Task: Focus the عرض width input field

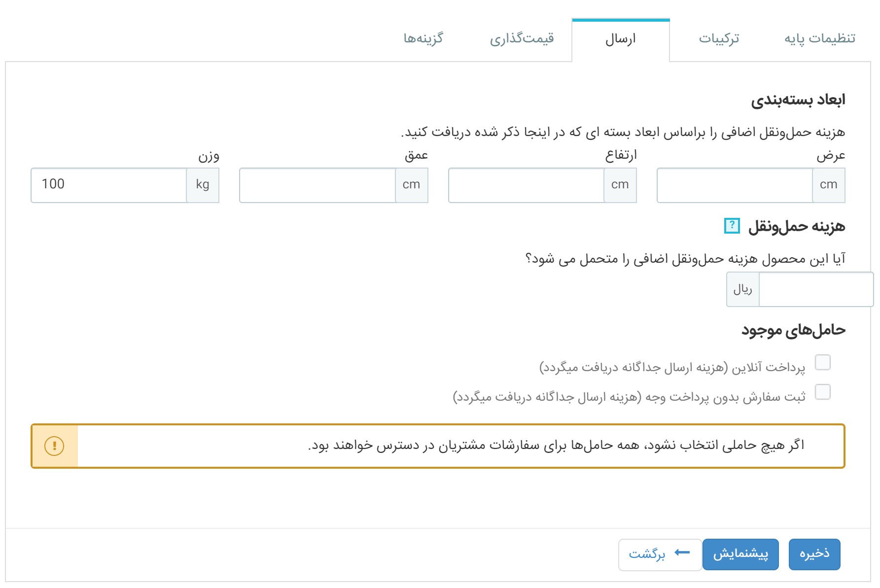Action: [735, 185]
